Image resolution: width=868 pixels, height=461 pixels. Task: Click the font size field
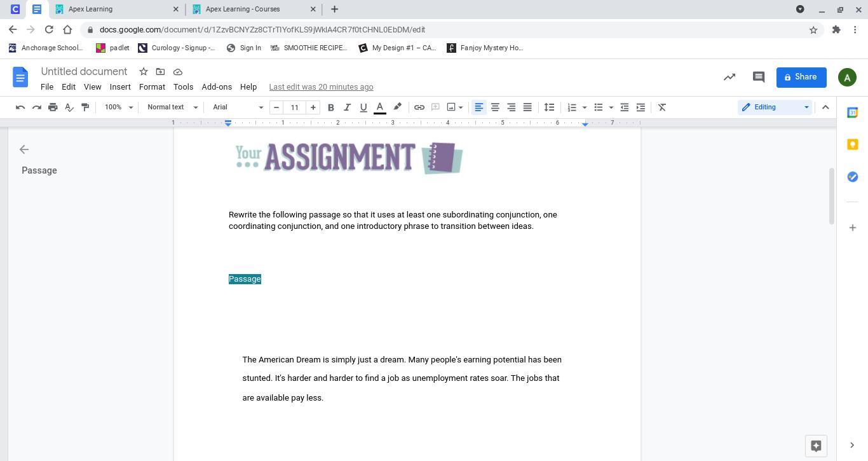(x=295, y=107)
